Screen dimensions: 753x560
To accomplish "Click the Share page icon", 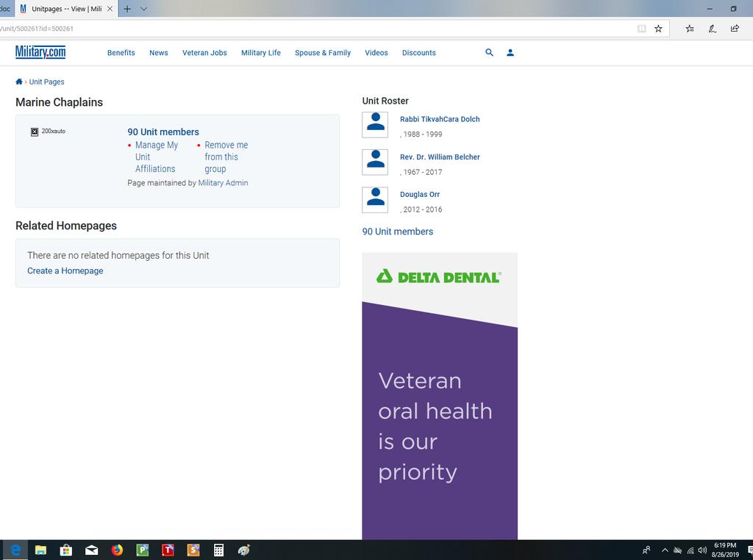I will 735,29.
